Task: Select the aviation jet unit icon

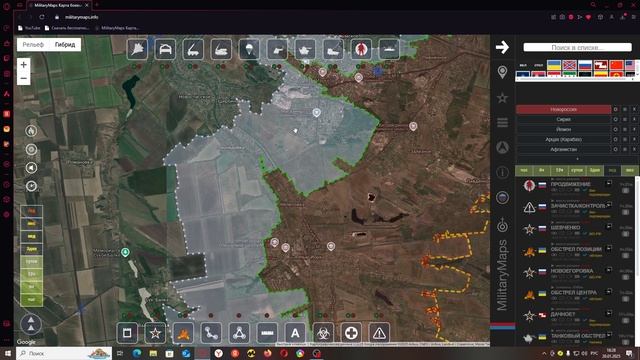Action: click(x=137, y=49)
